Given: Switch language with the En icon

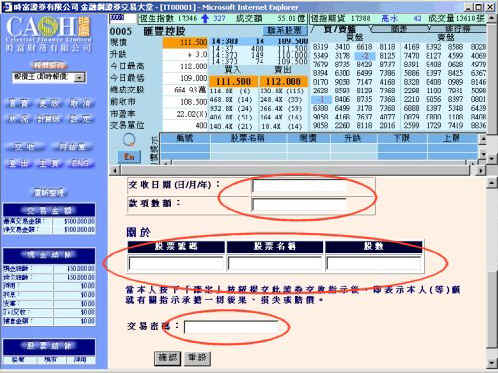Looking at the screenshot, I should [129, 156].
